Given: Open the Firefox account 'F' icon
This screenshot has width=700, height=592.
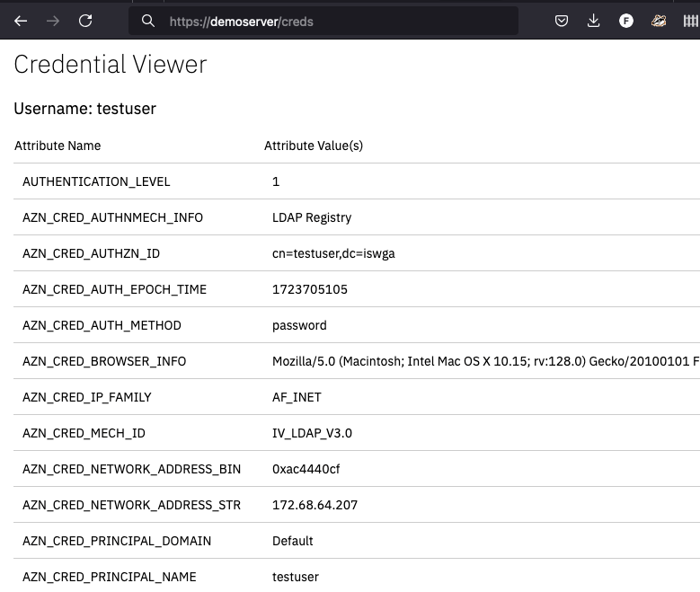Looking at the screenshot, I should pyautogui.click(x=626, y=21).
